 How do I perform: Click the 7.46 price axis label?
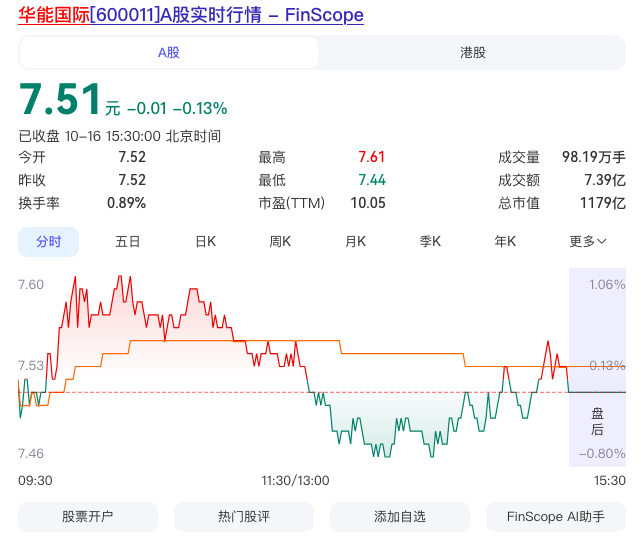[31, 453]
